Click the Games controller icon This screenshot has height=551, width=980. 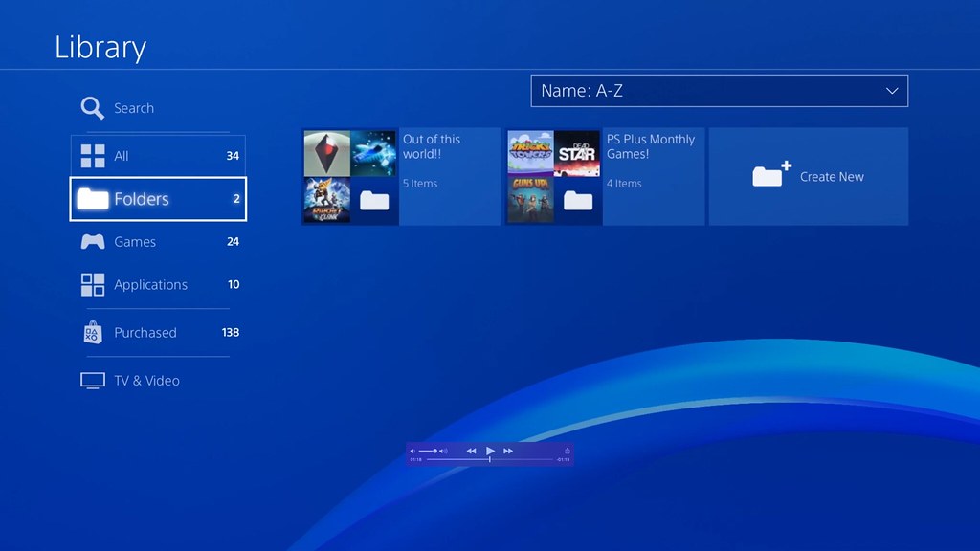92,241
